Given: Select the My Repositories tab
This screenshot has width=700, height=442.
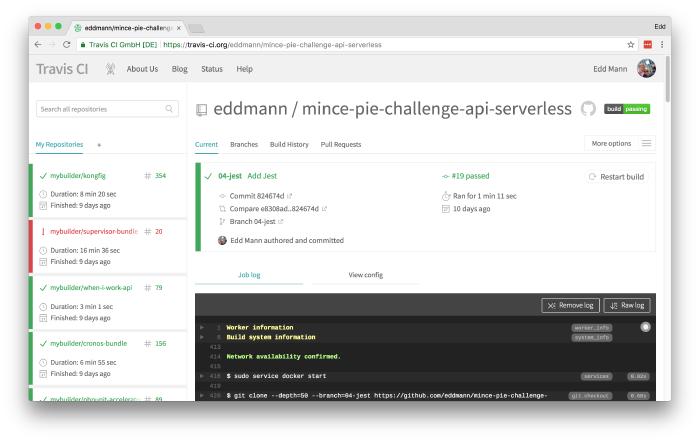Looking at the screenshot, I should coord(59,145).
